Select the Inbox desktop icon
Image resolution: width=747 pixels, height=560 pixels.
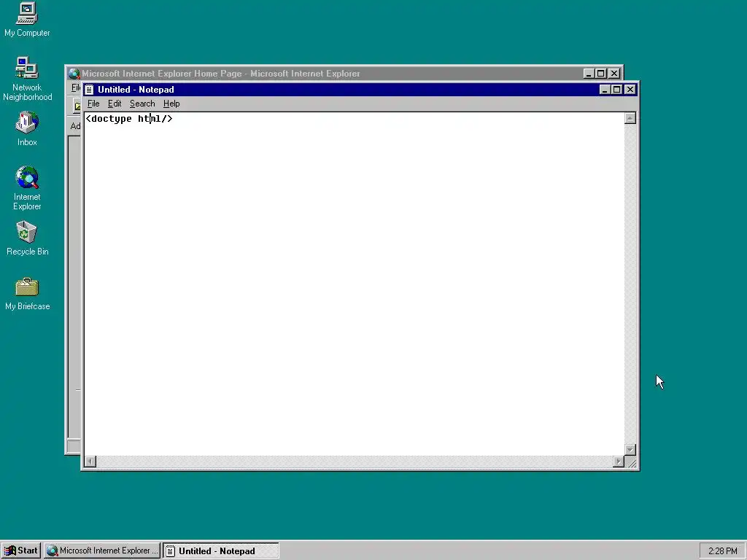pos(27,128)
